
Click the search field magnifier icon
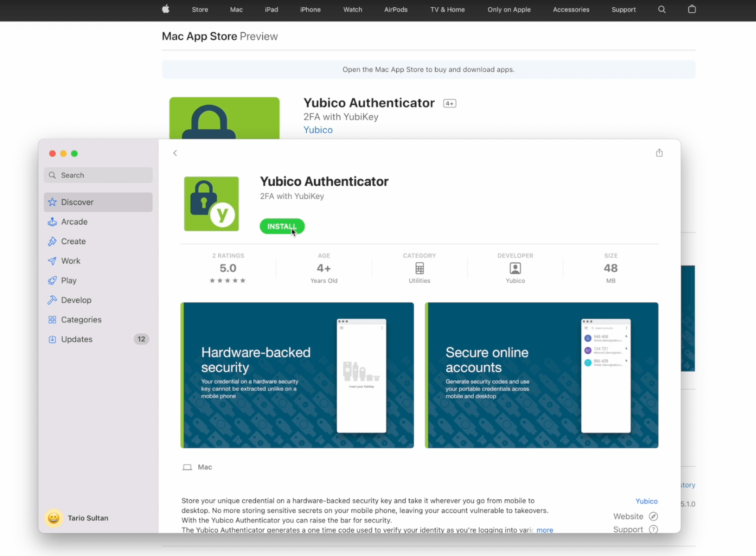pyautogui.click(x=52, y=175)
